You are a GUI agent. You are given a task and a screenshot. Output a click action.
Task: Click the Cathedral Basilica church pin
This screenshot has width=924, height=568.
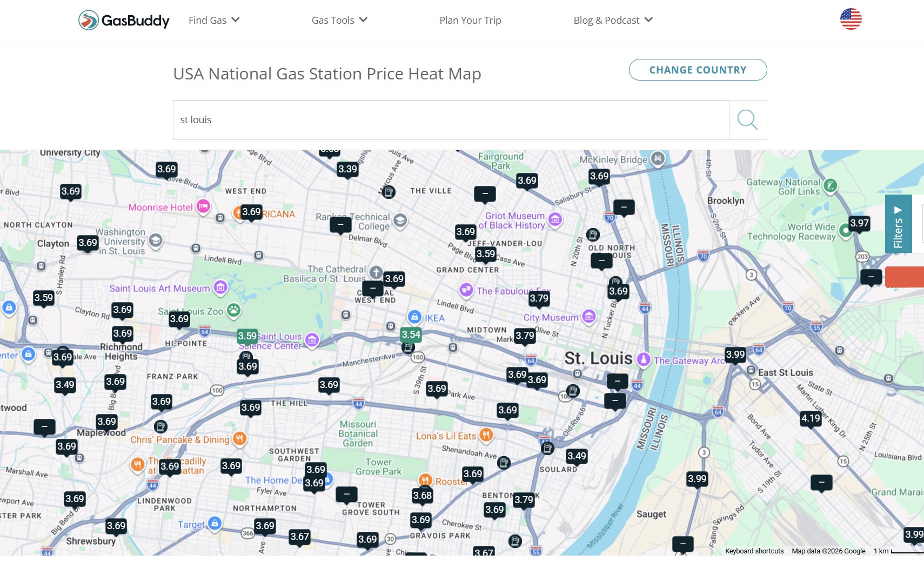[376, 272]
